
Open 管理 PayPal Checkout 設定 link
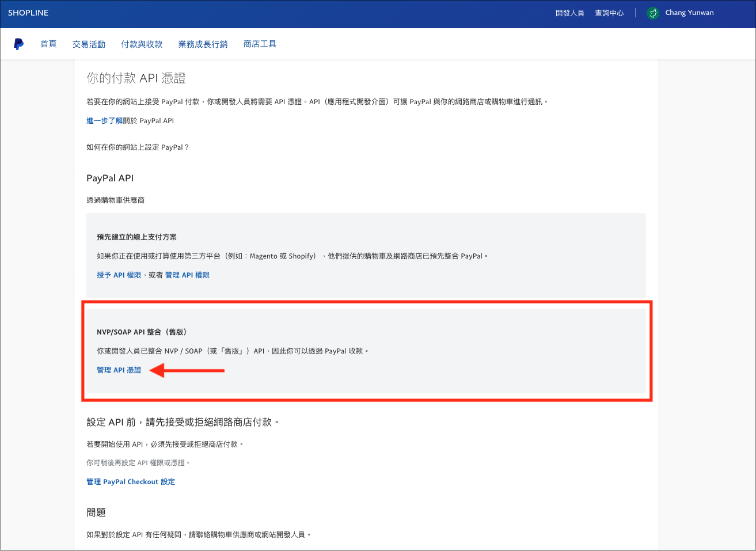point(131,482)
